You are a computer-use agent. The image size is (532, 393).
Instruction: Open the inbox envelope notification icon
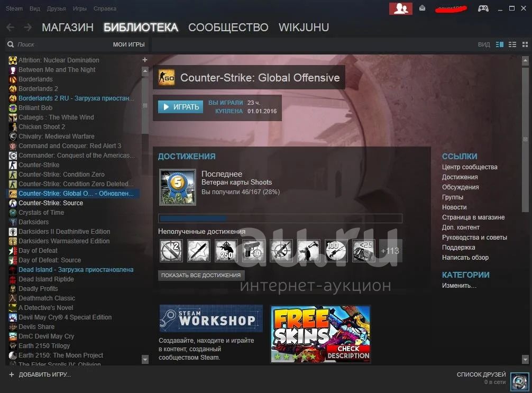pos(423,8)
